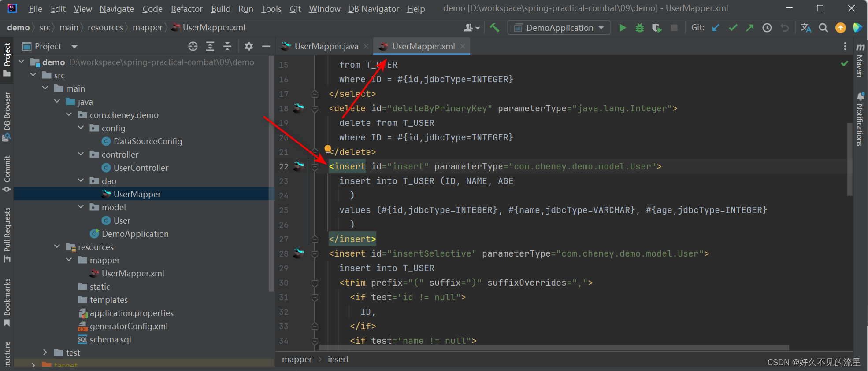This screenshot has width=868, height=371.
Task: Click Expand All in Project panel
Action: tap(210, 46)
